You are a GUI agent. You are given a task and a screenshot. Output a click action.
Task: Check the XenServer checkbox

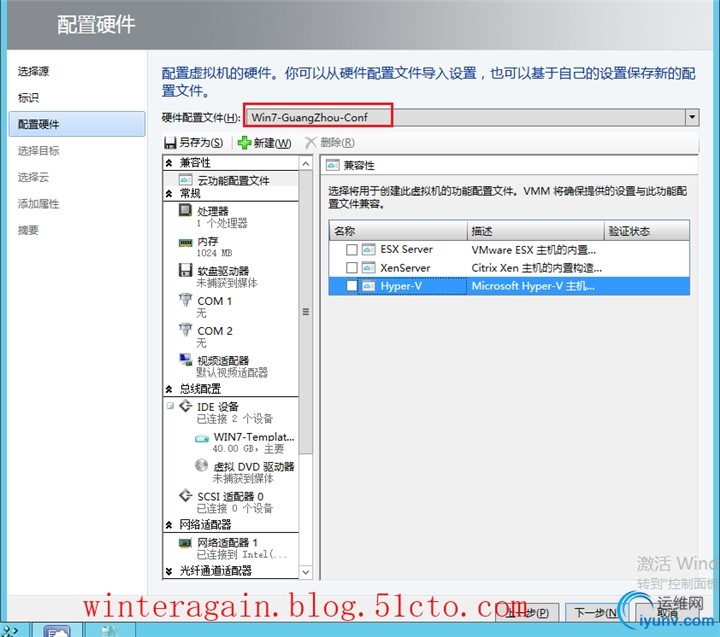coord(352,267)
